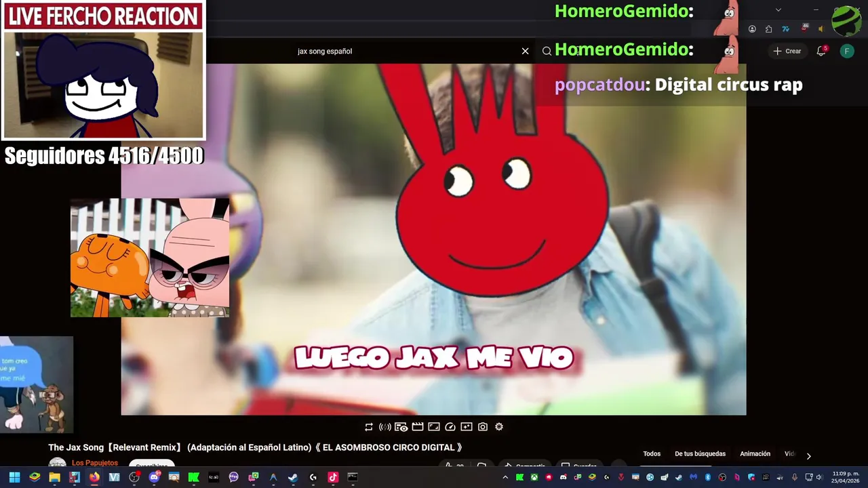
Task: Click the subtitles eye icon under the player
Action: [x=401, y=427]
